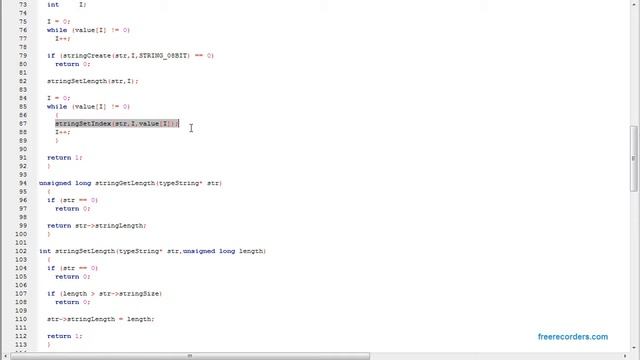Click 'if (str == 0)' on line 96

click(x=73, y=200)
